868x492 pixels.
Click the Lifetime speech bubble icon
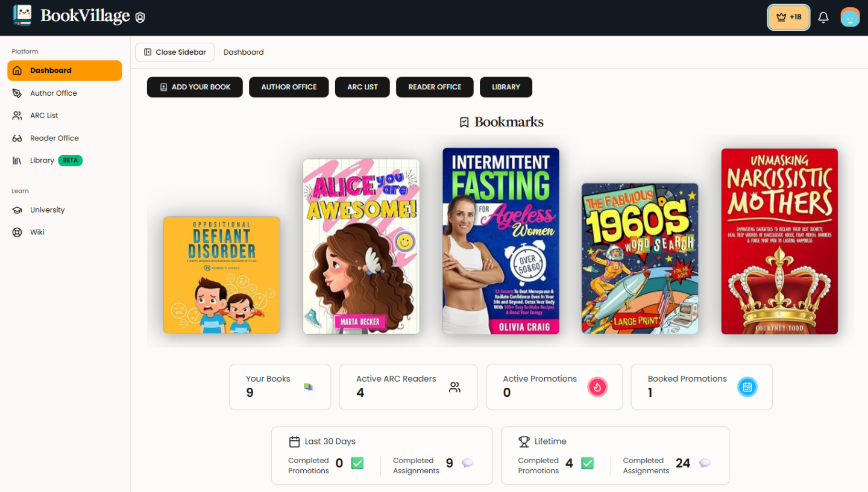pos(705,463)
